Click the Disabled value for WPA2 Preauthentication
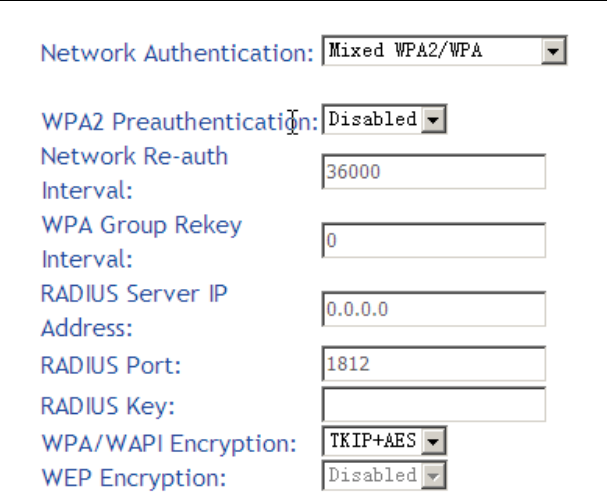Viewport: 607px width, 502px height. click(372, 119)
